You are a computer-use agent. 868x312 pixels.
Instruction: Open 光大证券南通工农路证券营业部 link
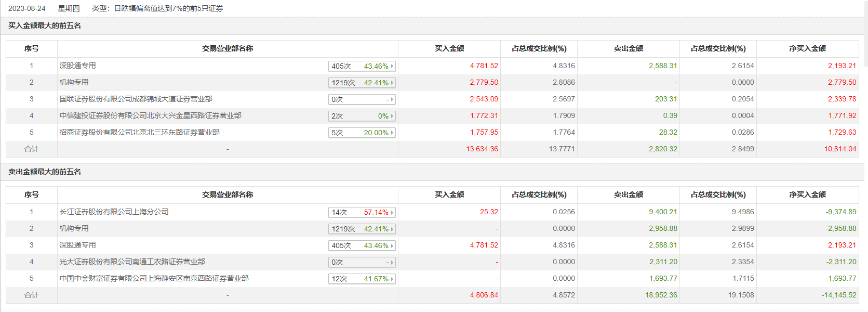132,262
